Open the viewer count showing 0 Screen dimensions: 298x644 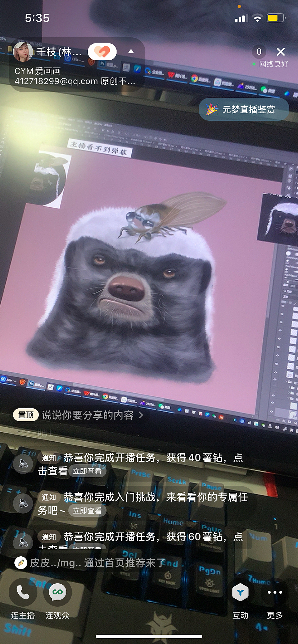(259, 52)
